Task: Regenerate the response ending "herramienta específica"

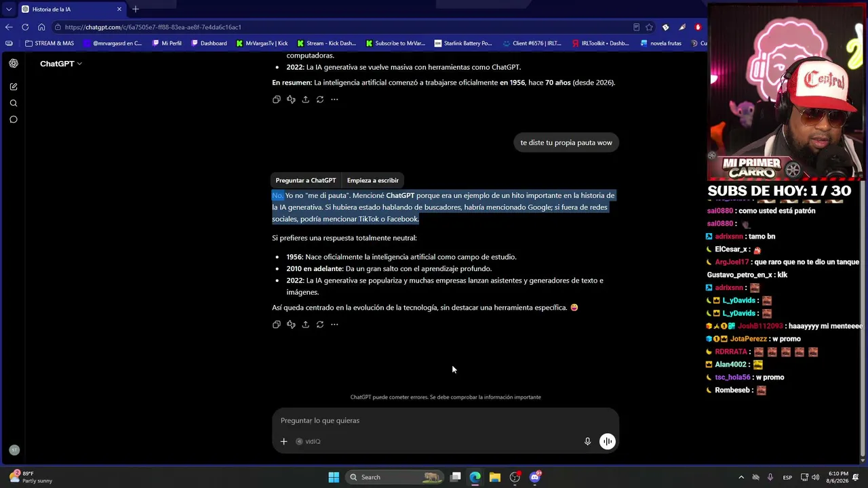Action: [320, 325]
